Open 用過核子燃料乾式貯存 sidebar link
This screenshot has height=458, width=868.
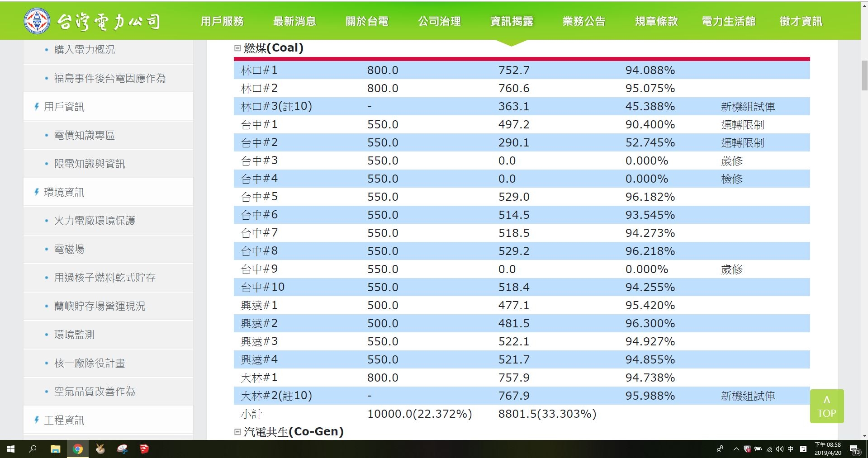105,278
